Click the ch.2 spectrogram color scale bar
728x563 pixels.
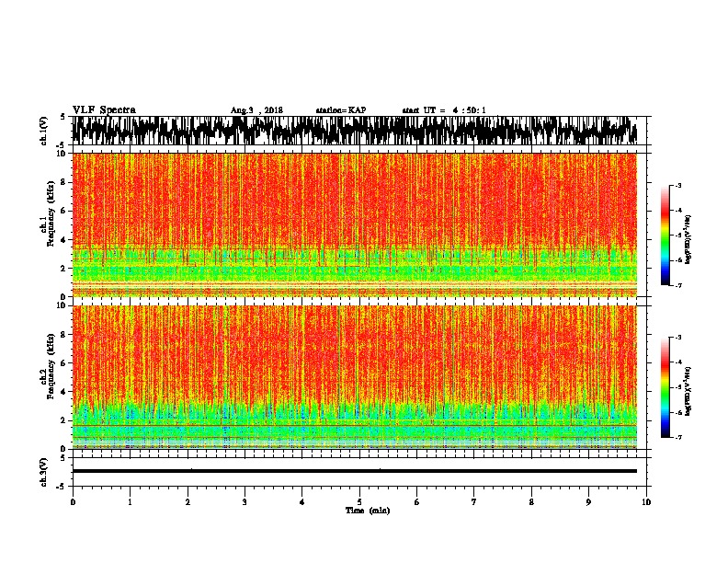coord(665,387)
